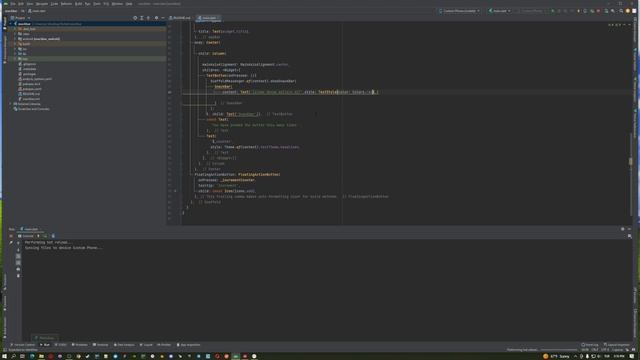Expand the External Libraries node

(11, 104)
